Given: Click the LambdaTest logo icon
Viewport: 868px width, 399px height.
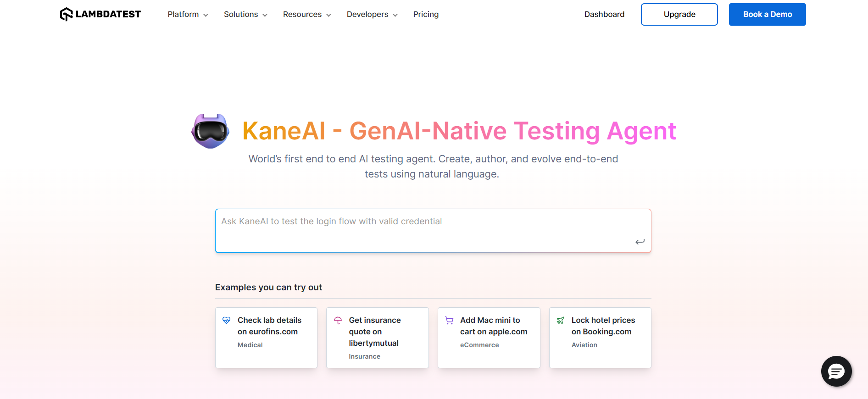Looking at the screenshot, I should tap(67, 14).
